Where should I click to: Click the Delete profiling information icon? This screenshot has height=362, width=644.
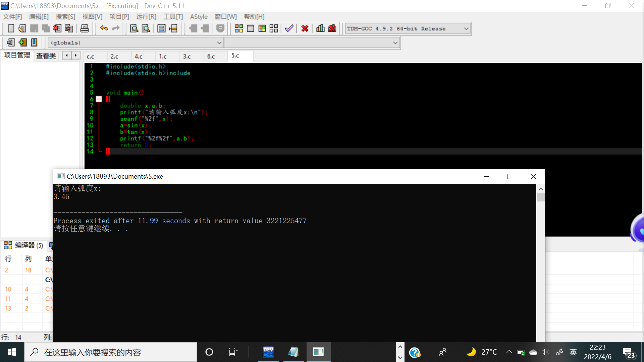pos(332,28)
